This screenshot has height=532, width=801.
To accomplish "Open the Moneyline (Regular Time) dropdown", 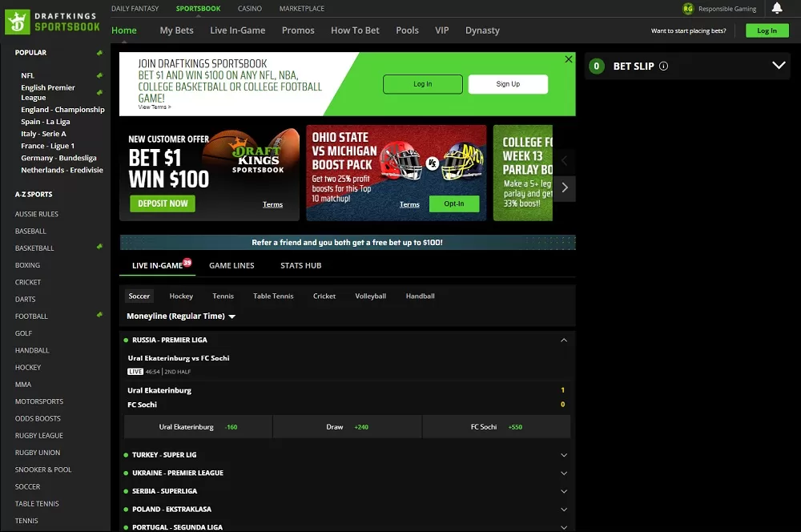I will click(181, 316).
